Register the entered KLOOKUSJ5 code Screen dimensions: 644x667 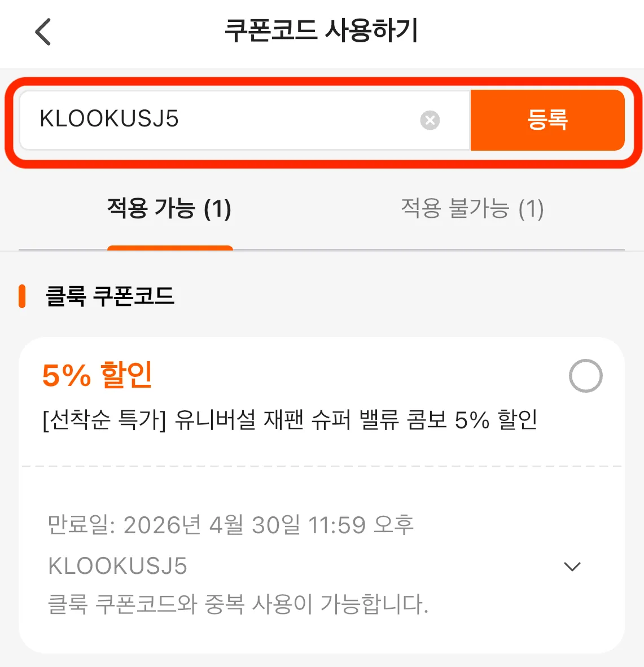point(547,120)
